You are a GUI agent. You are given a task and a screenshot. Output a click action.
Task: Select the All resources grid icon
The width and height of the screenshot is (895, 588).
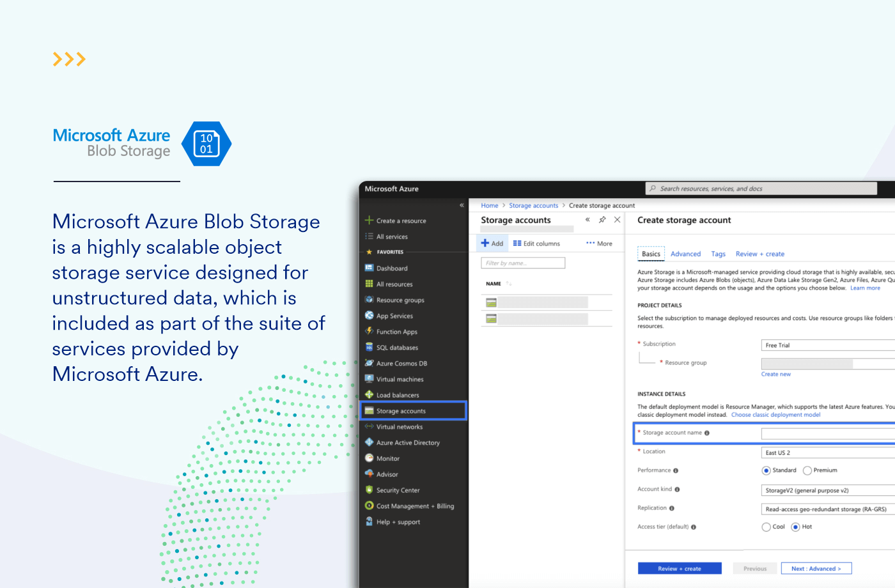(369, 284)
